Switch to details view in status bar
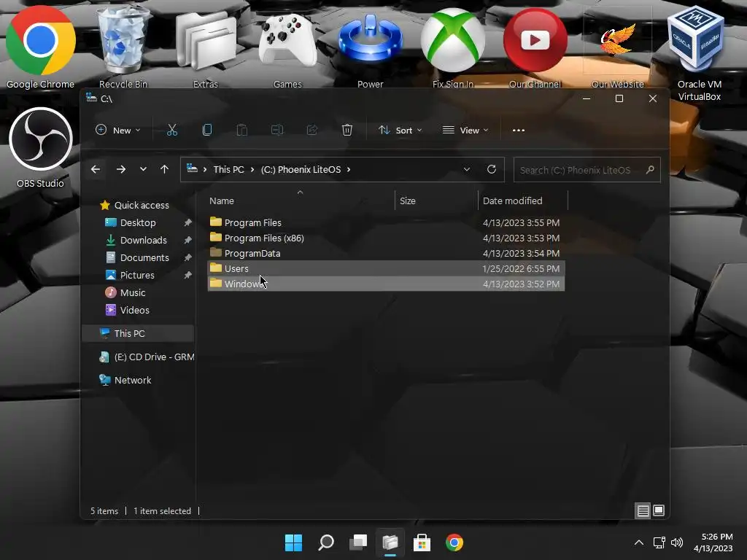This screenshot has width=747, height=560. [x=643, y=511]
